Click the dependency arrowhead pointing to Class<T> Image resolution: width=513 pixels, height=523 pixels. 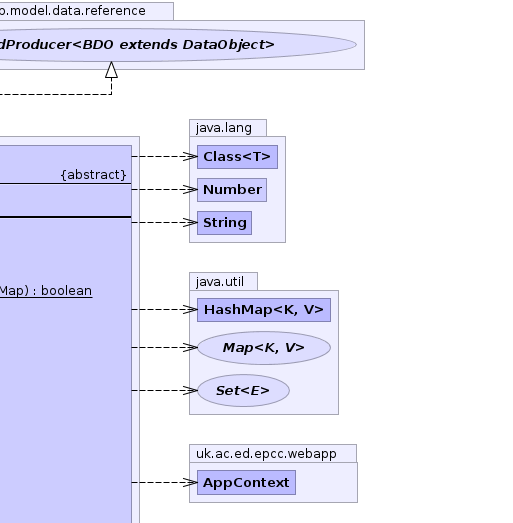click(190, 156)
